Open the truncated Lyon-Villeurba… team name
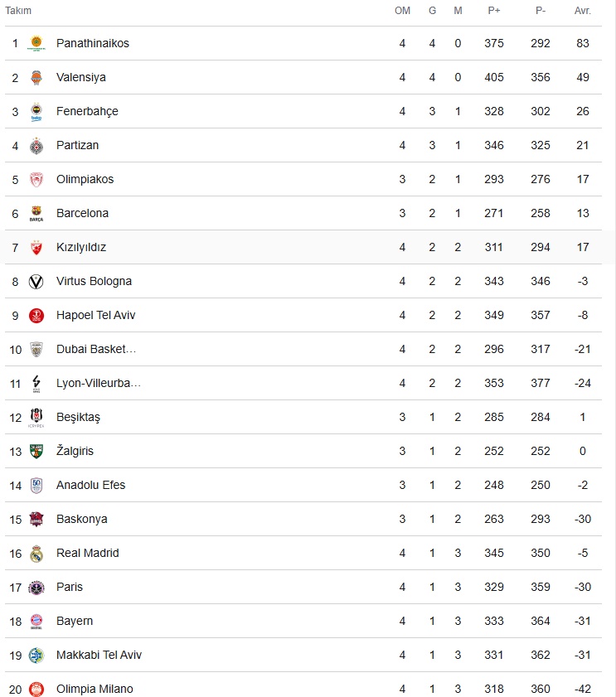Image resolution: width=616 pixels, height=697 pixels. 99,383
